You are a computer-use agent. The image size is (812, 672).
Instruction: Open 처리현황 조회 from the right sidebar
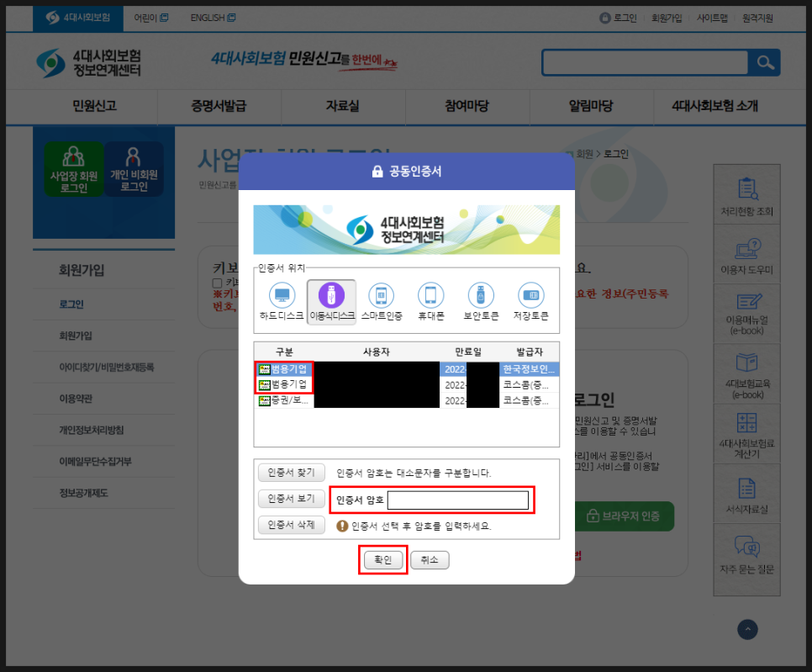pyautogui.click(x=746, y=195)
